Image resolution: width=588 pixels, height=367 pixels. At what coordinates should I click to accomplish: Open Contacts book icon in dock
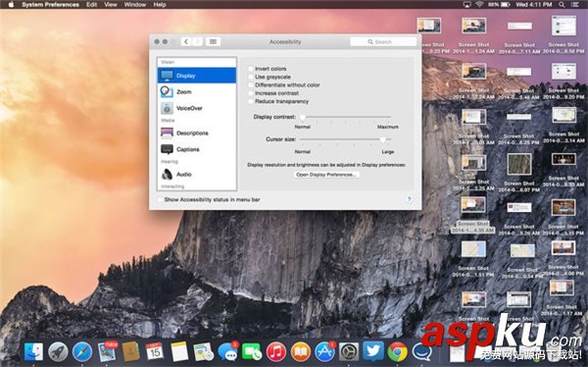131,352
